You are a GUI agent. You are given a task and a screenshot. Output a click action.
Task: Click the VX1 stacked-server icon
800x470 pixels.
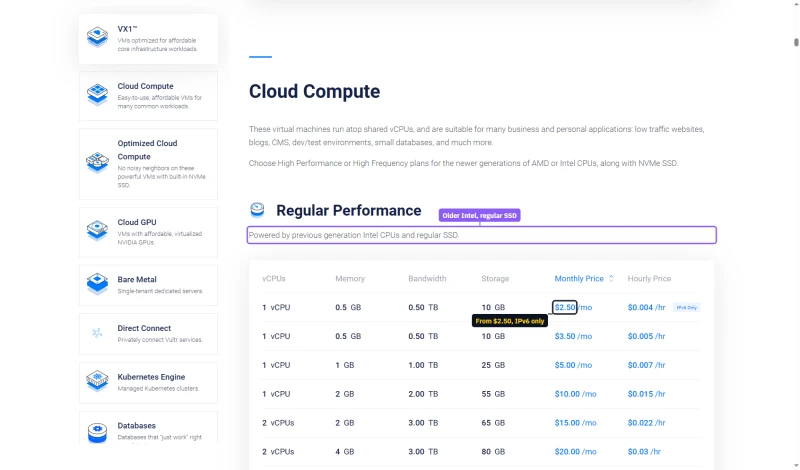(97, 37)
